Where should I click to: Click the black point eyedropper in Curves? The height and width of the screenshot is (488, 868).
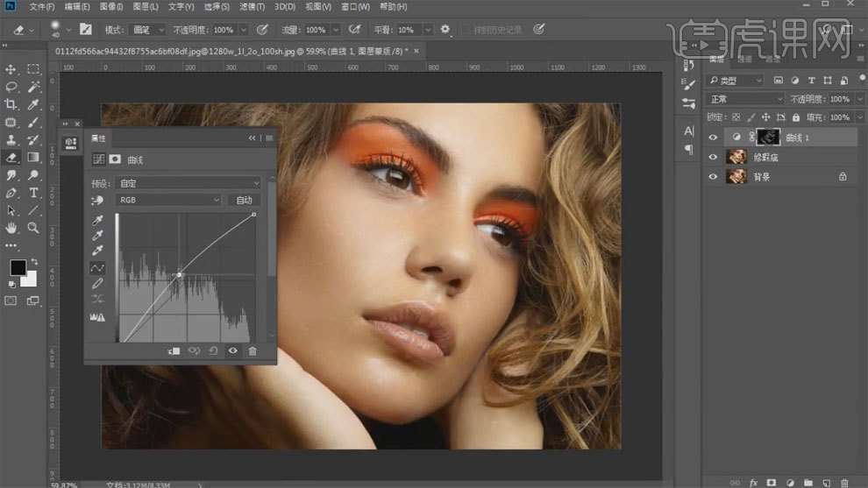[x=97, y=220]
